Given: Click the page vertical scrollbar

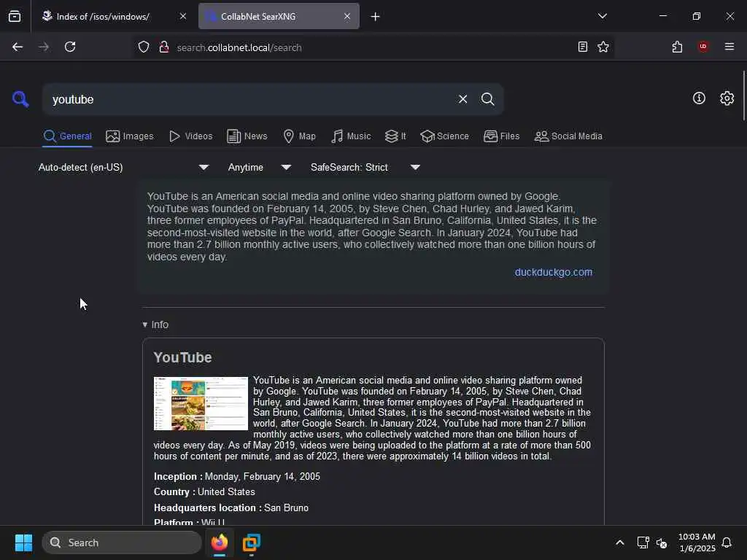Looking at the screenshot, I should click(743, 96).
